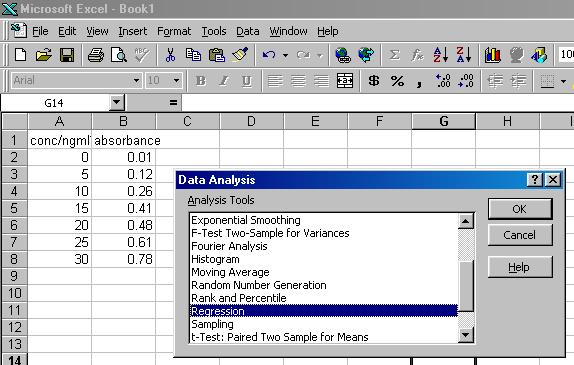Open the Web Toolbar icon
574x365 pixels.
(x=366, y=55)
